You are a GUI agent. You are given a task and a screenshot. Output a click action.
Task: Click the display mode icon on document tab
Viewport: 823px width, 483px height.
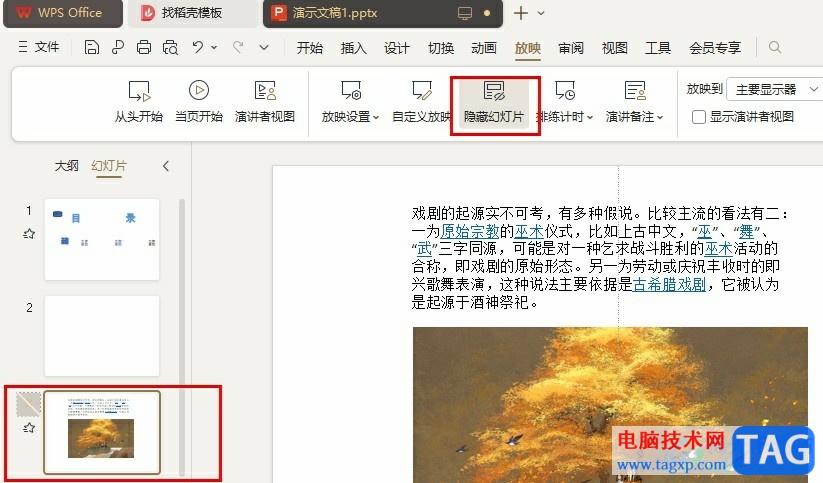click(x=465, y=14)
